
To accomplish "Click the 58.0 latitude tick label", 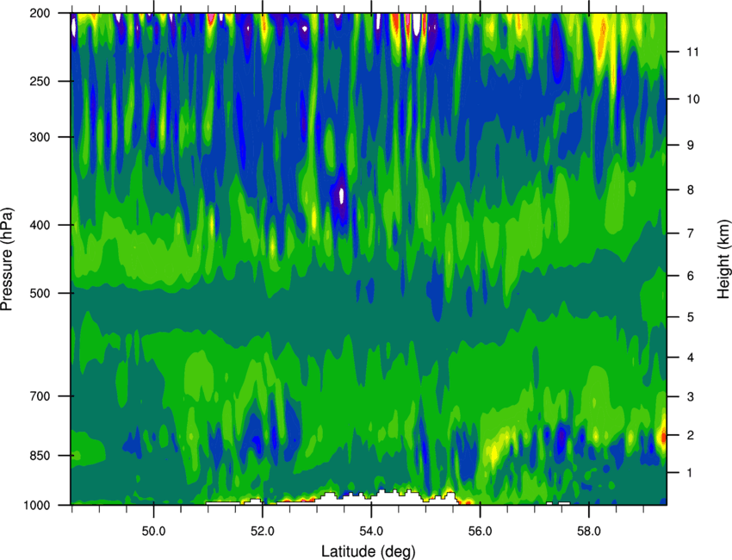I will (589, 531).
